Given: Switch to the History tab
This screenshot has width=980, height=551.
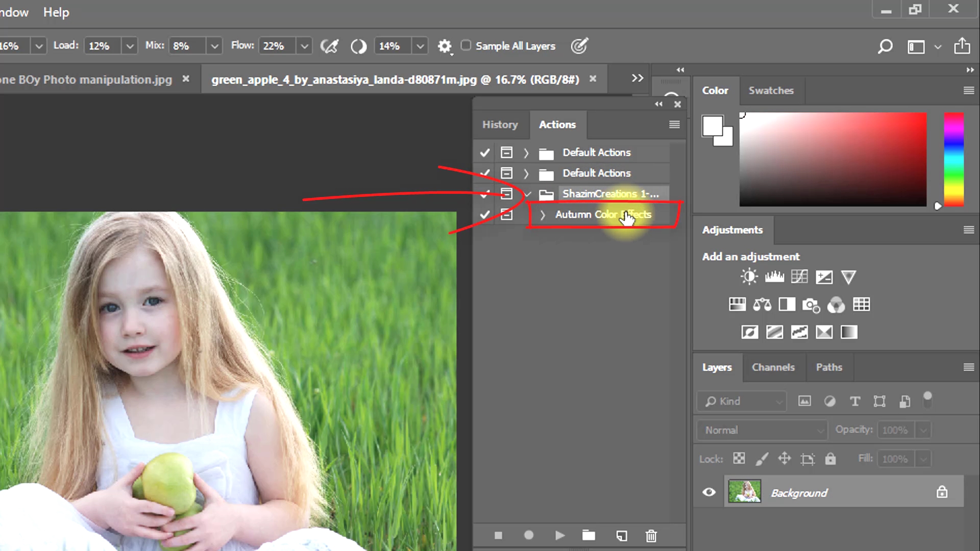Looking at the screenshot, I should pyautogui.click(x=500, y=124).
